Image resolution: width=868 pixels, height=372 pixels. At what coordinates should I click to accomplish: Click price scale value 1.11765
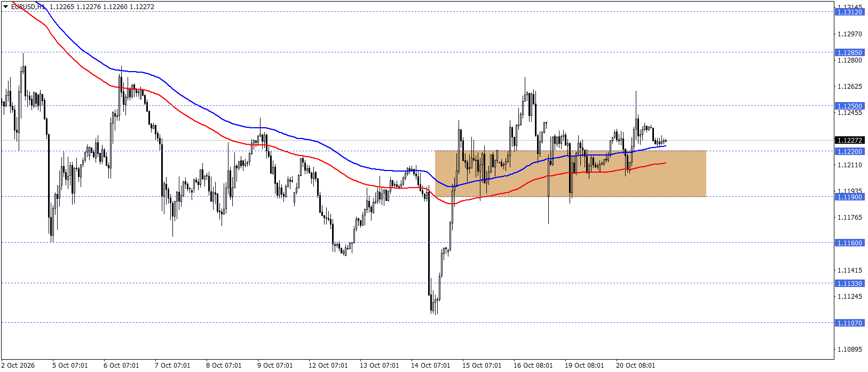(x=850, y=217)
